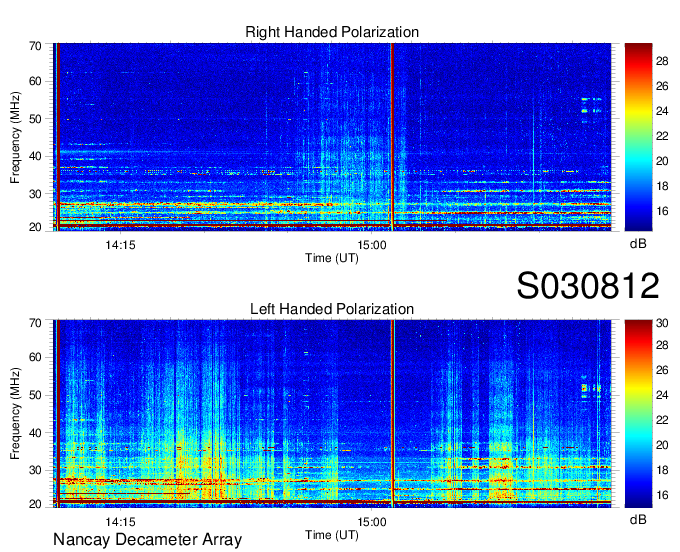Click the red vertical line in bottom spectrogram
The width and height of the screenshot is (680, 552).
(x=392, y=413)
